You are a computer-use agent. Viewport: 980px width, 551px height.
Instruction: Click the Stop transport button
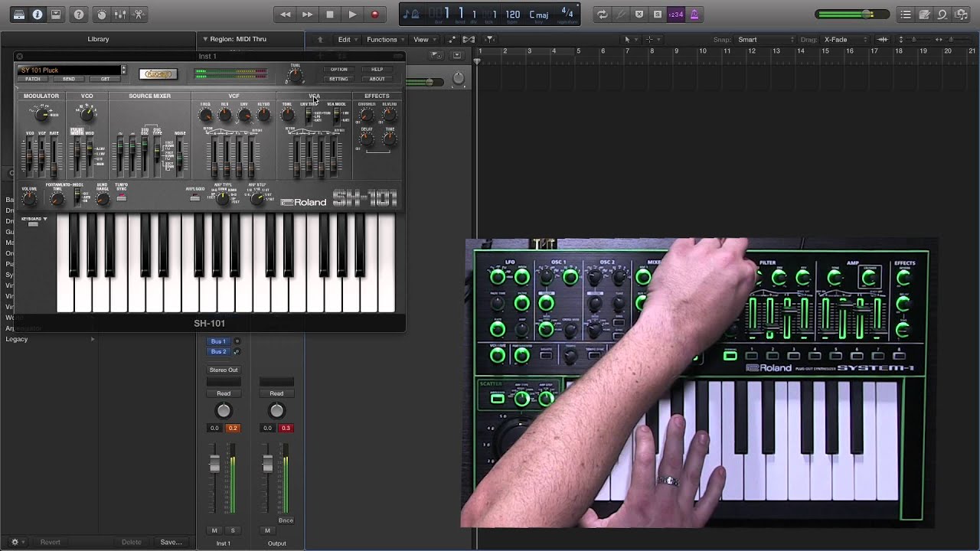point(330,15)
